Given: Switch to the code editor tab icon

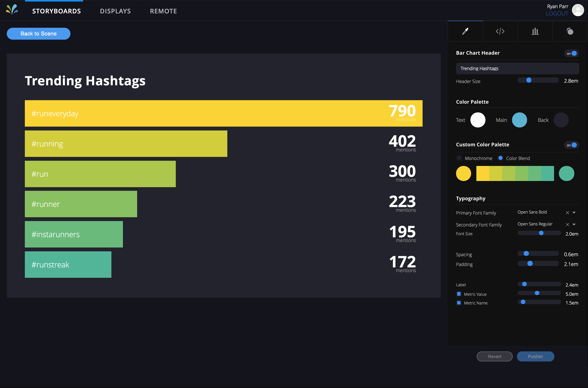Looking at the screenshot, I should coord(500,31).
